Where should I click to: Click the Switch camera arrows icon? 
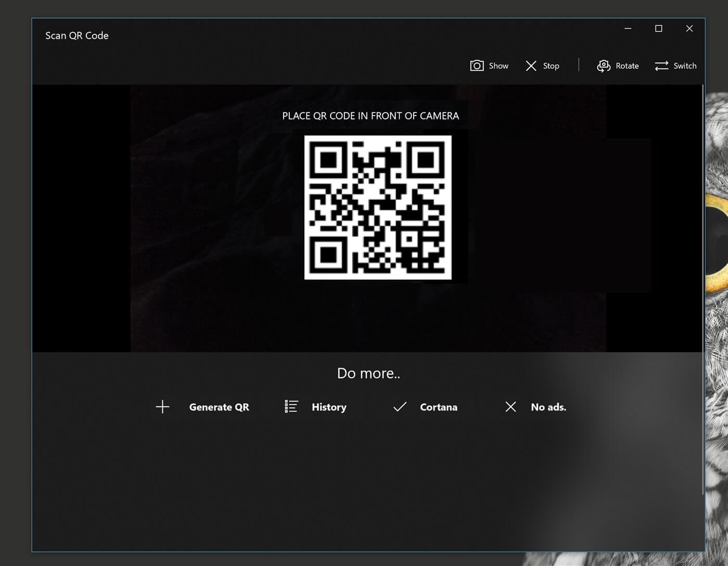pyautogui.click(x=661, y=66)
